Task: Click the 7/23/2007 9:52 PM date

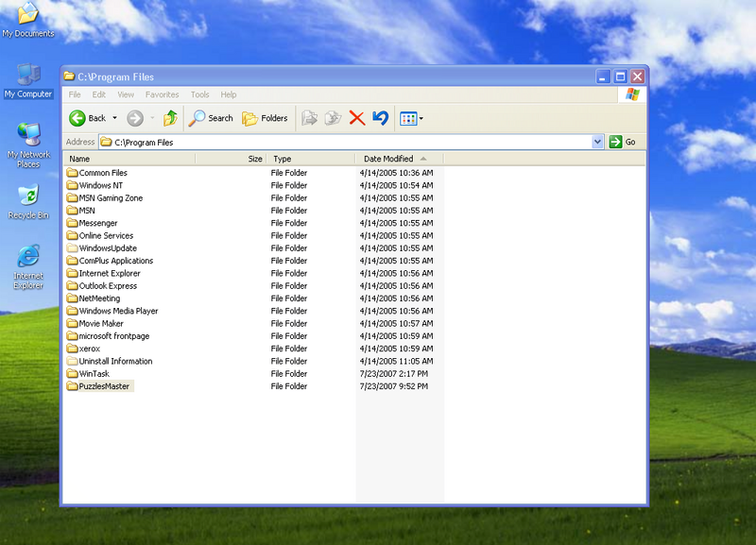Action: tap(394, 386)
